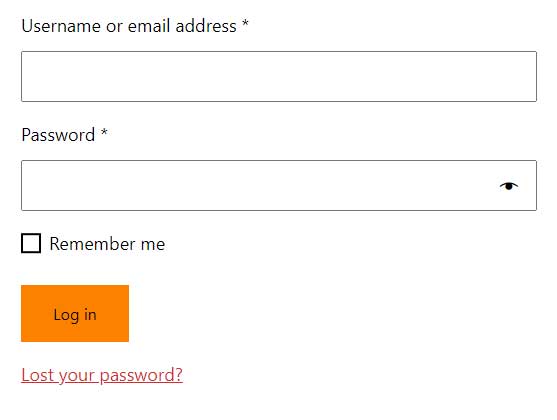This screenshot has height=420, width=557.
Task: Follow the red underlined password recovery link
Action: [102, 375]
